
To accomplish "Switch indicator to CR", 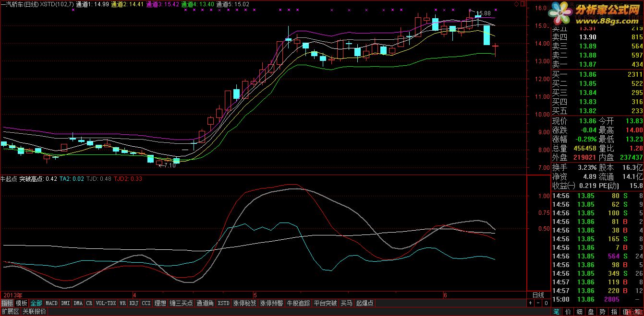I will pyautogui.click(x=89, y=303).
